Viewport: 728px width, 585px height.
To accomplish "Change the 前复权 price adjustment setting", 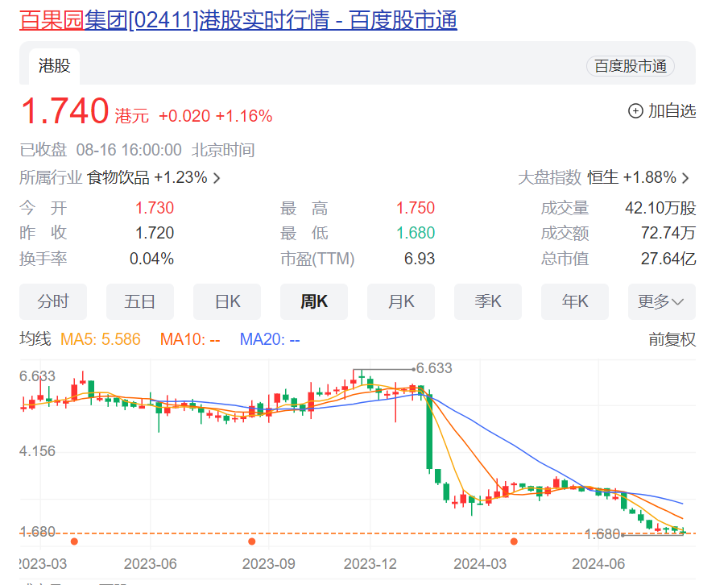I will (x=672, y=339).
